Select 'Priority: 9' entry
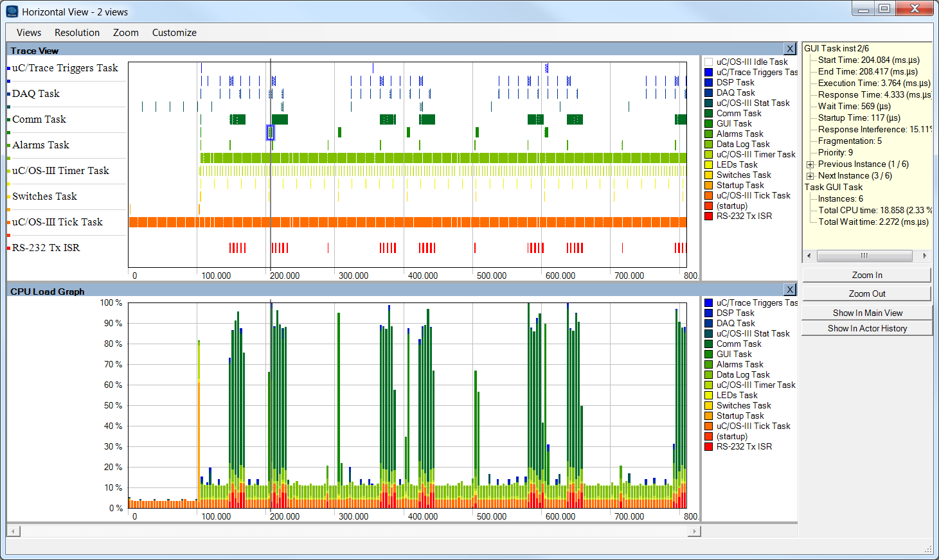The width and height of the screenshot is (939, 560). pos(836,153)
